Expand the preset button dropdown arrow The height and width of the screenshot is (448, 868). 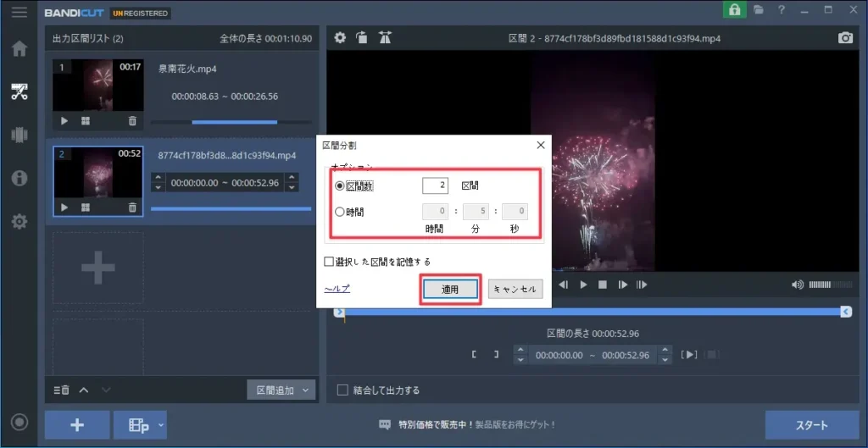160,425
